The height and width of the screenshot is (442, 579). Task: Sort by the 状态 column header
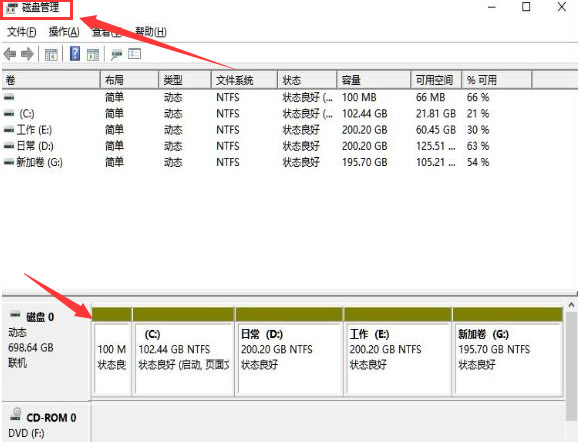pyautogui.click(x=307, y=80)
